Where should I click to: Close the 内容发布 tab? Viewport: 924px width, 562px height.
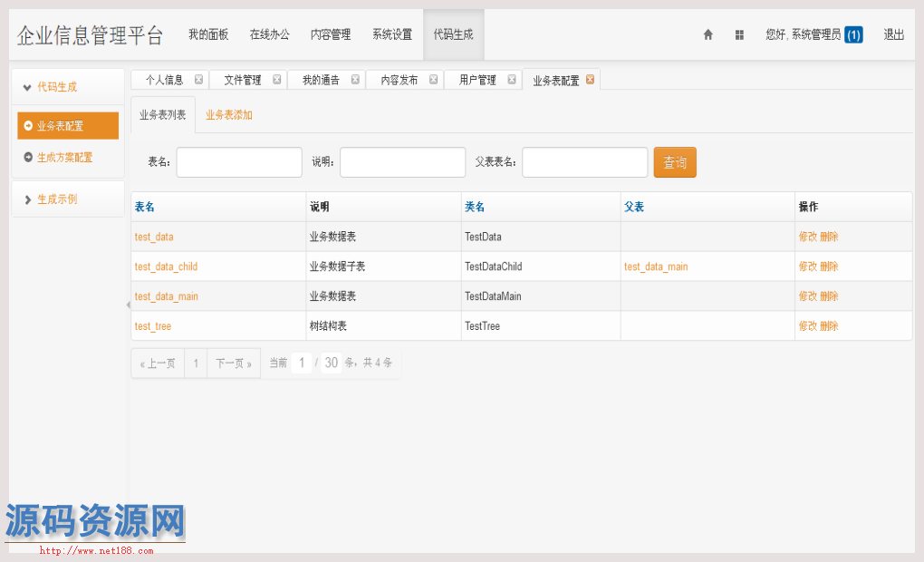pyautogui.click(x=434, y=80)
